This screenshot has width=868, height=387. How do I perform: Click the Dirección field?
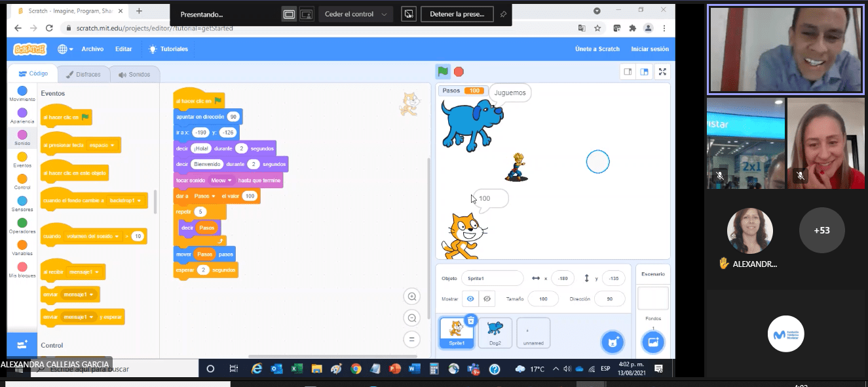click(609, 298)
